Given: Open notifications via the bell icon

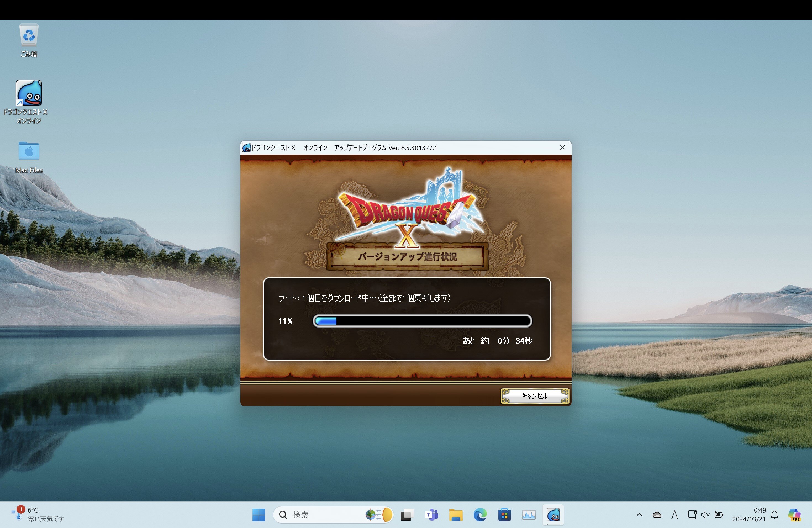Looking at the screenshot, I should pyautogui.click(x=774, y=515).
